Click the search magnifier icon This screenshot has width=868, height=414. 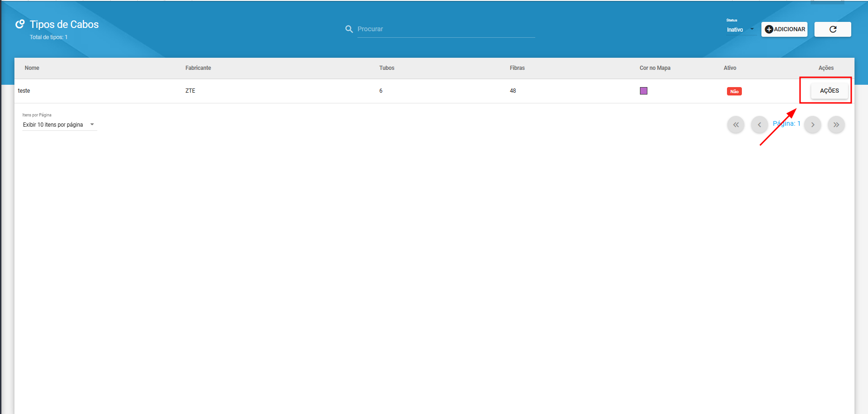coord(349,29)
